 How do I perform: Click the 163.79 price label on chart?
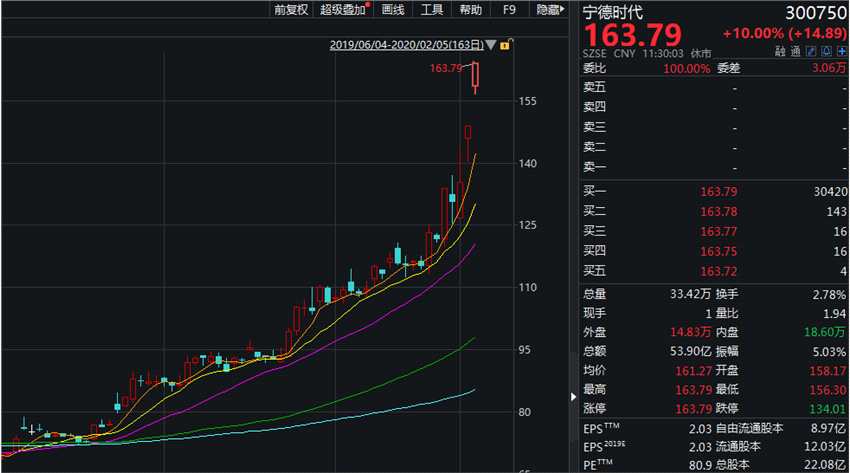point(446,68)
